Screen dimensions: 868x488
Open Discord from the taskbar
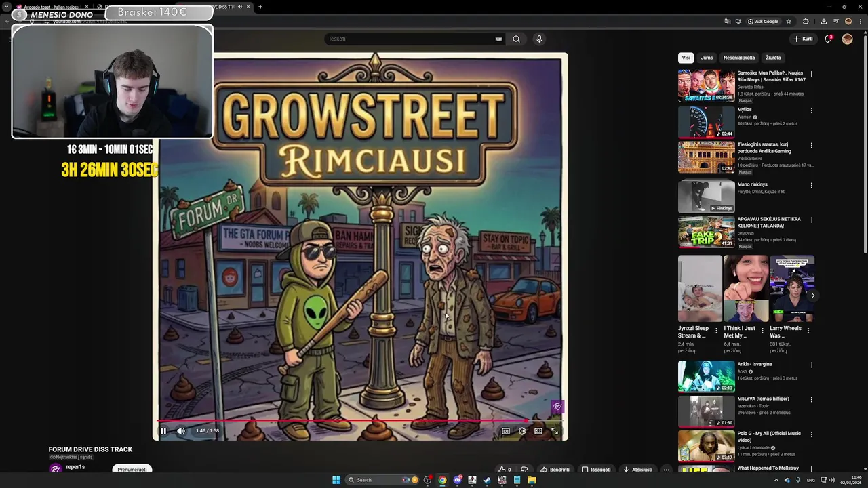click(457, 480)
